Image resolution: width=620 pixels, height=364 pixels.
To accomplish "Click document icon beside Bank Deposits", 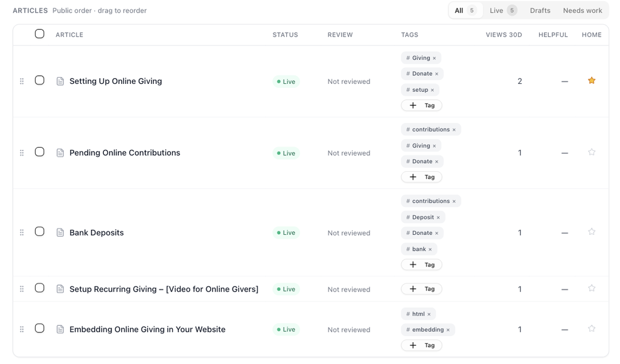I will pyautogui.click(x=60, y=233).
